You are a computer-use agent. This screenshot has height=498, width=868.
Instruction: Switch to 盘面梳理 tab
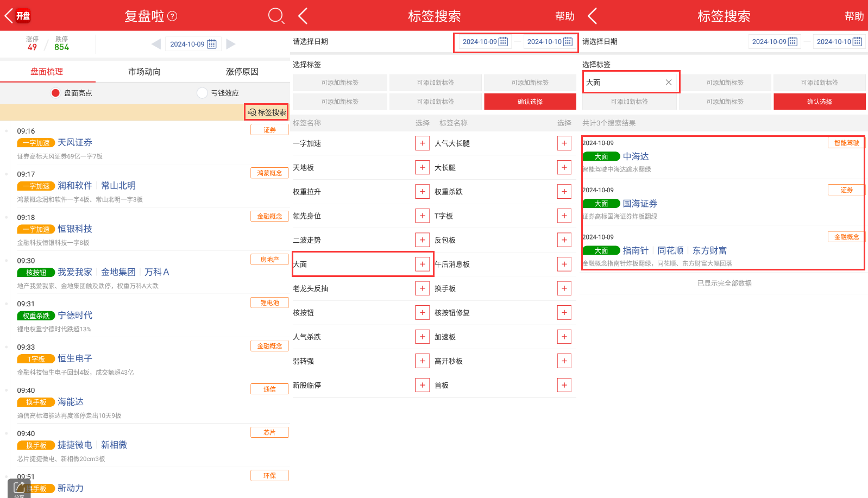(x=47, y=72)
